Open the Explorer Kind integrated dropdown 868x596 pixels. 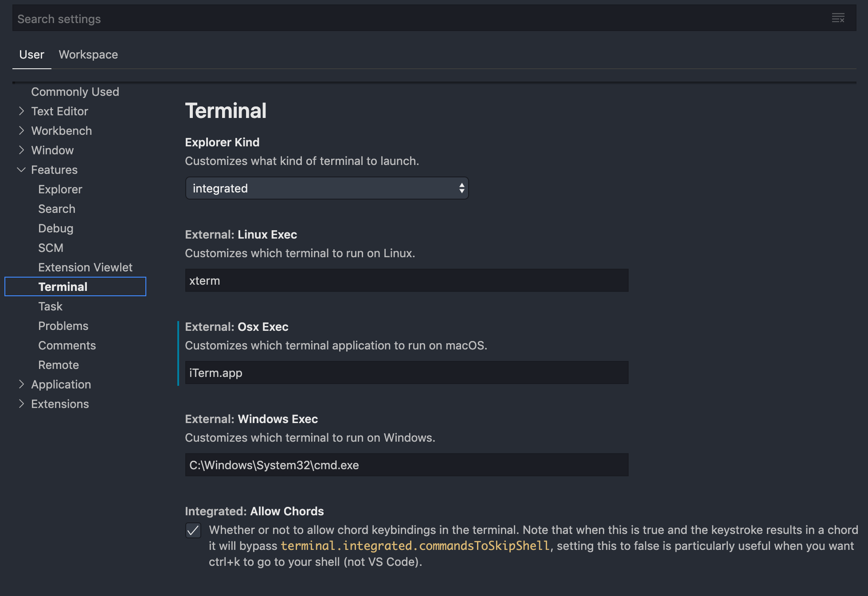(x=327, y=188)
